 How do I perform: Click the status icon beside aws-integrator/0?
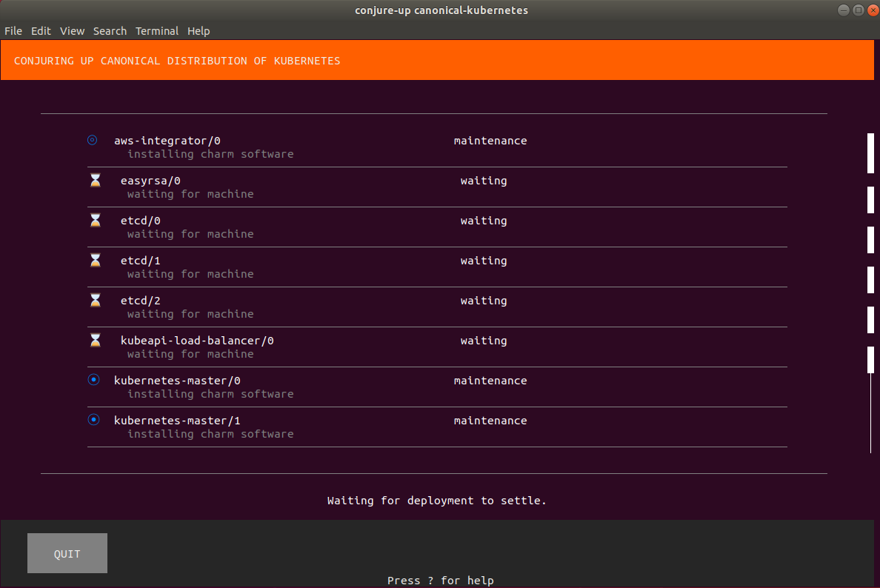point(93,140)
